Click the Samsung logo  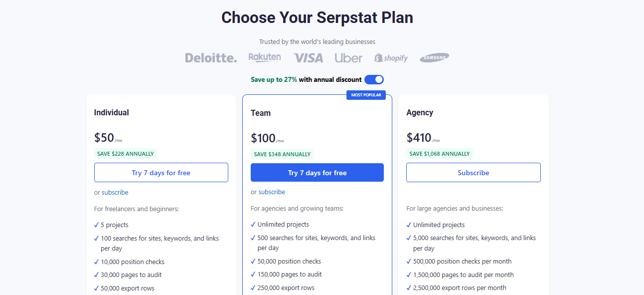pos(434,58)
